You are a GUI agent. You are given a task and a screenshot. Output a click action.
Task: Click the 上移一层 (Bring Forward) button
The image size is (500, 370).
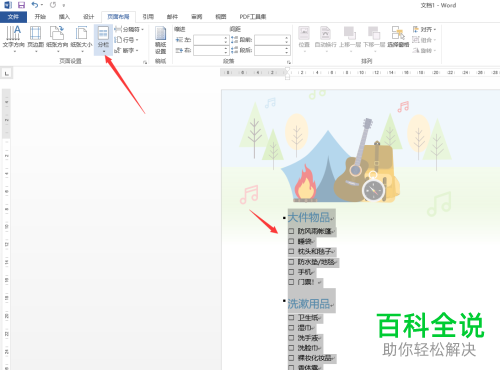tap(350, 38)
